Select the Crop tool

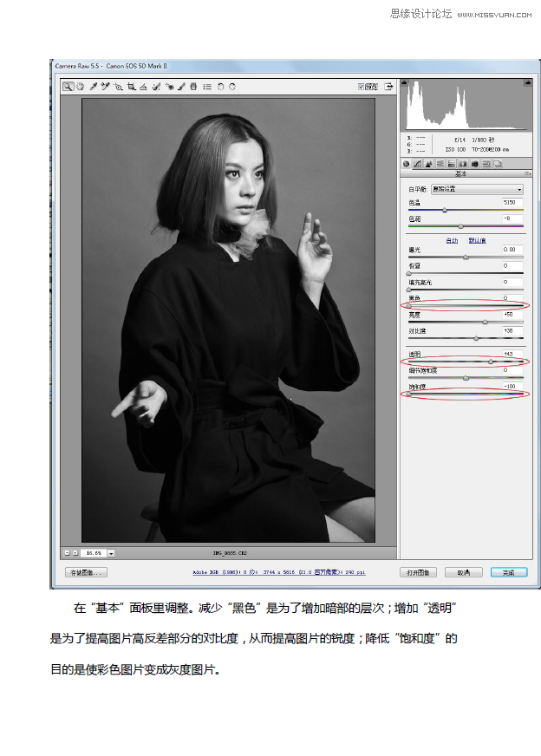(x=131, y=87)
